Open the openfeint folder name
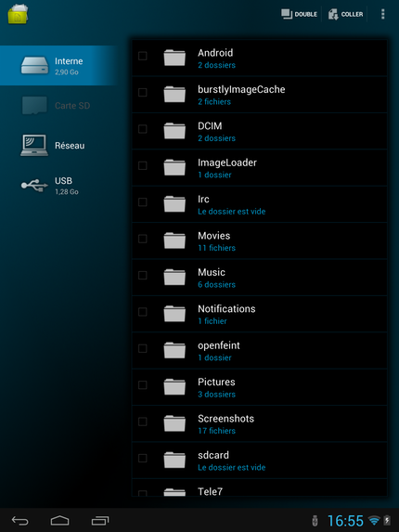Viewport: 399px width, 532px height. click(x=219, y=345)
